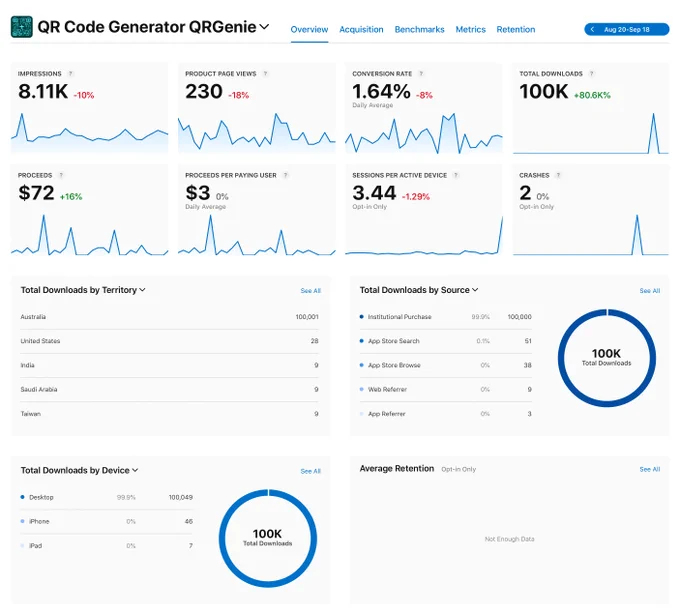Select the Saudi Arabia territory row

pos(170,390)
